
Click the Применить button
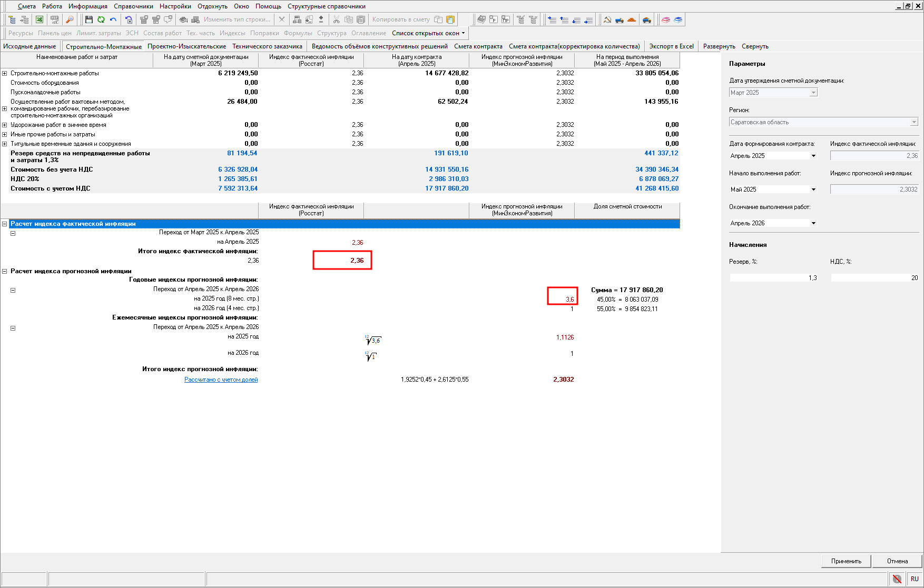pos(846,561)
